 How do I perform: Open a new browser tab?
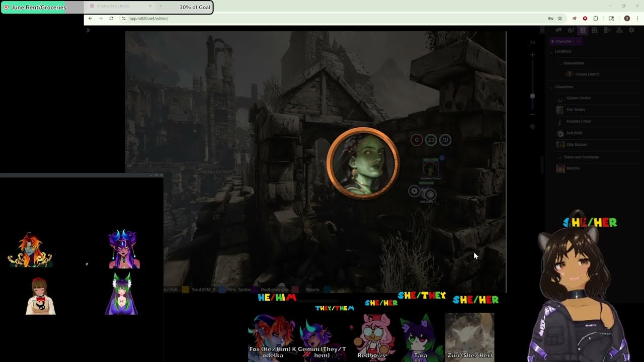click(160, 7)
